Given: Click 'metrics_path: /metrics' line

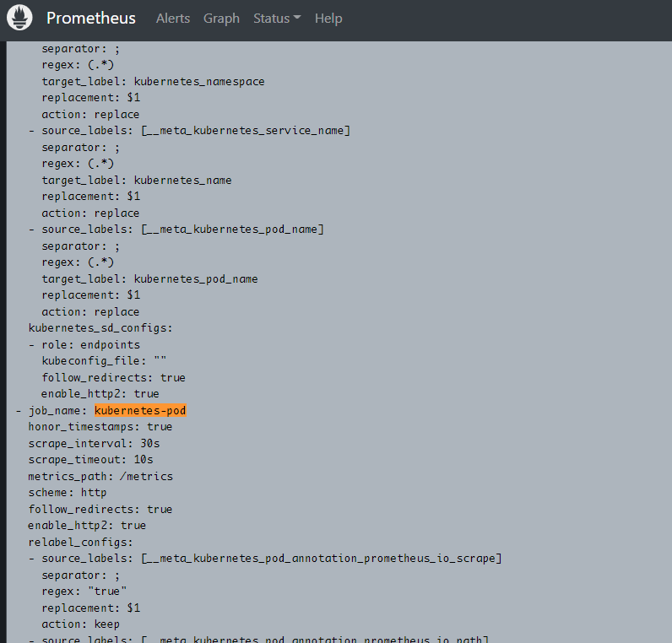Looking at the screenshot, I should click(x=100, y=477).
